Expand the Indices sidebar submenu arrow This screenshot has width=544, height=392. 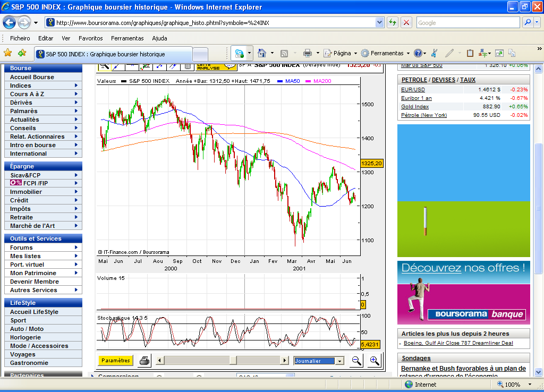tap(76, 86)
